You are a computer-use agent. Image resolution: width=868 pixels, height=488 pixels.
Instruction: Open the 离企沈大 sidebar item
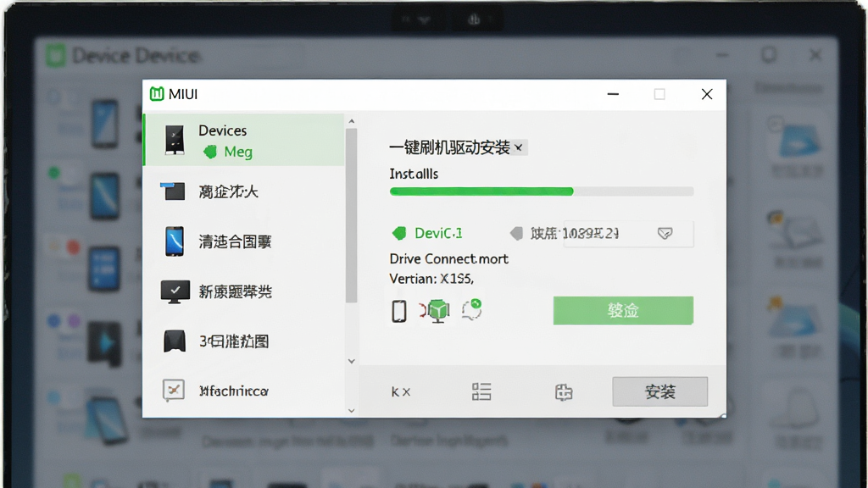point(244,191)
